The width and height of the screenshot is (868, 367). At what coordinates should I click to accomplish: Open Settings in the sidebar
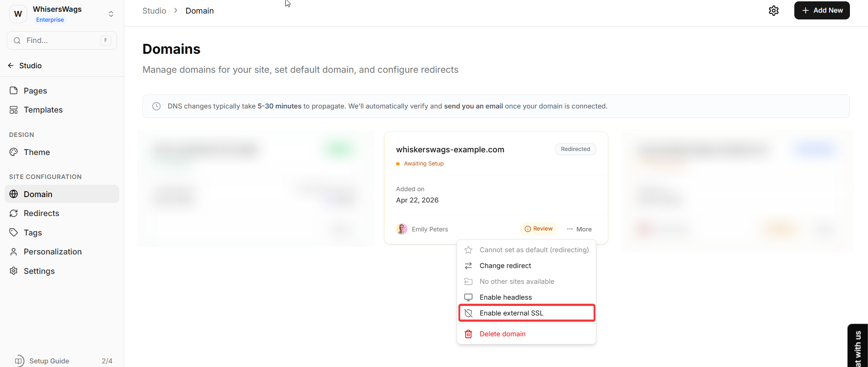pyautogui.click(x=39, y=271)
